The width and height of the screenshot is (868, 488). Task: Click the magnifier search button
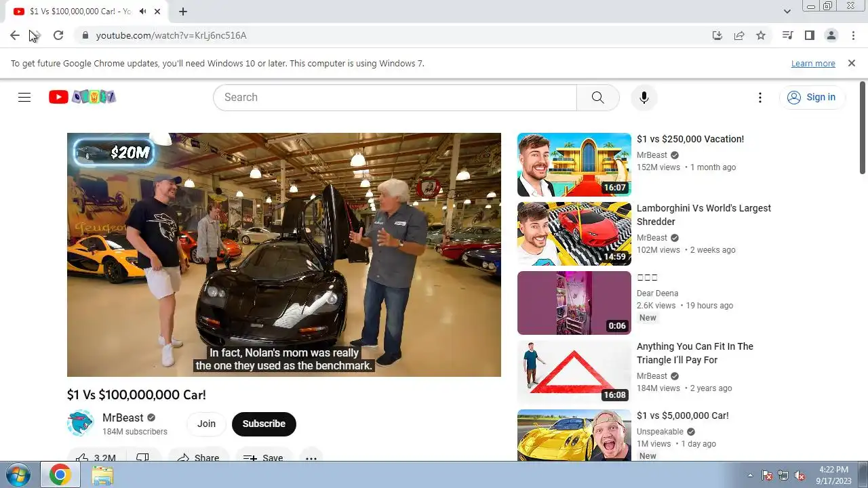pos(597,97)
